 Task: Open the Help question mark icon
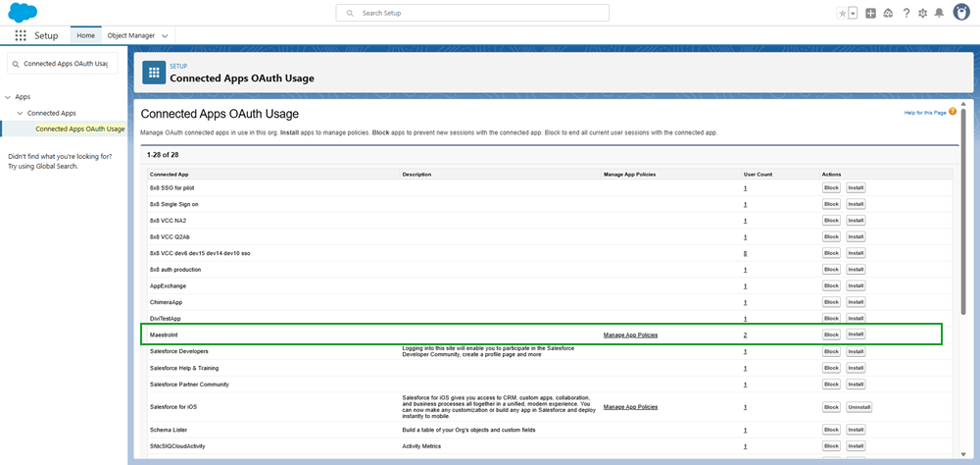click(x=906, y=13)
